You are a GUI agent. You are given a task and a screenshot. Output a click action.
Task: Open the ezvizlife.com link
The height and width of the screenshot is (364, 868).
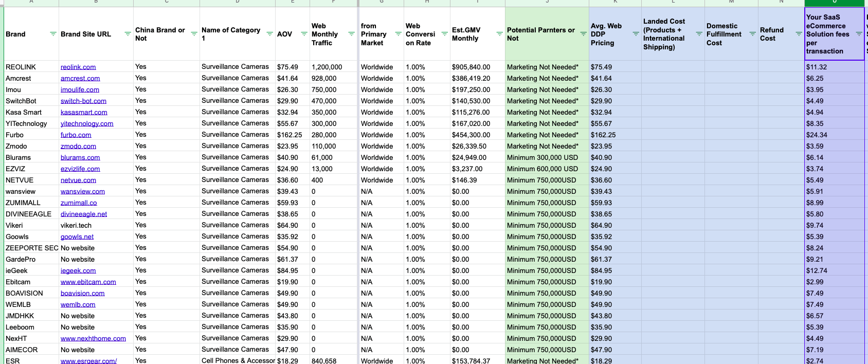[80, 169]
